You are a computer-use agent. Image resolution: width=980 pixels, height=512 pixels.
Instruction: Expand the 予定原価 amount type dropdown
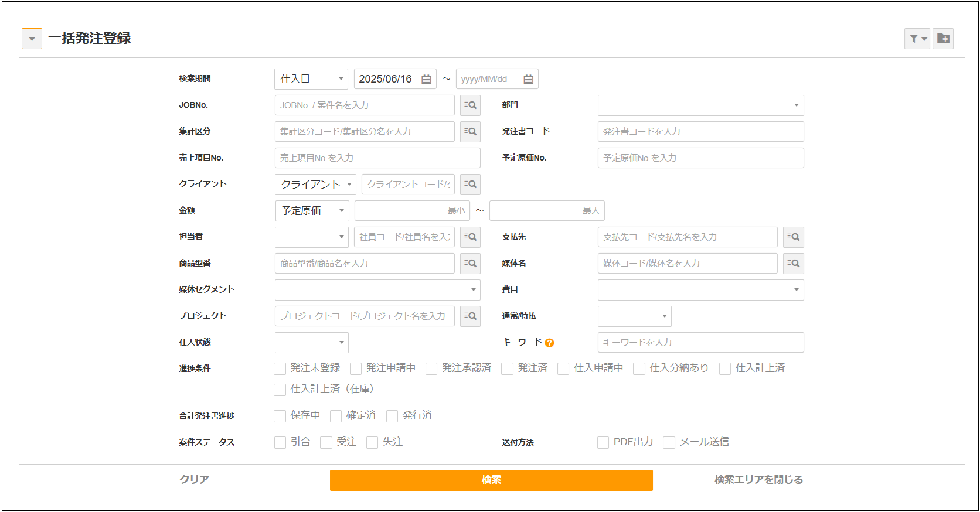312,211
